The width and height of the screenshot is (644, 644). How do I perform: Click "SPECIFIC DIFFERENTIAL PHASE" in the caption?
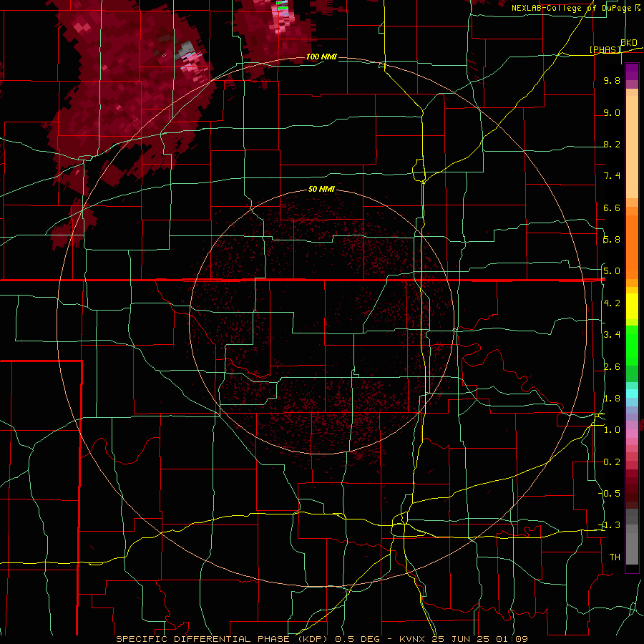(x=204, y=639)
